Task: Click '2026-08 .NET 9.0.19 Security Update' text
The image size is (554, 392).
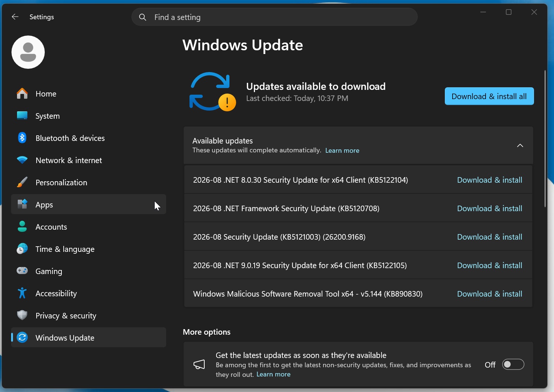Action: click(300, 266)
